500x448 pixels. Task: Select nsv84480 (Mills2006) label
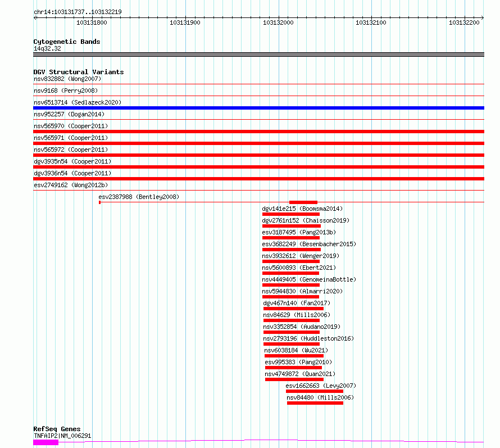pos(320,397)
